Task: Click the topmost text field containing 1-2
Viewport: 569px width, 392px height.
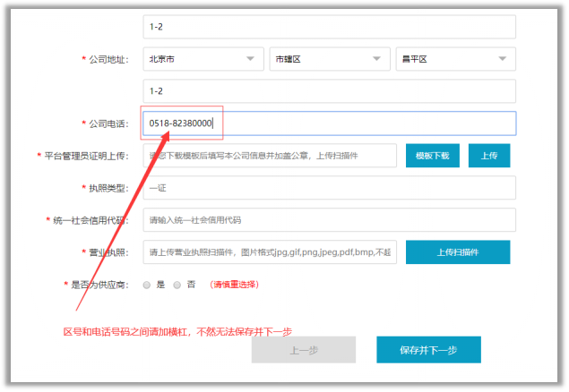Action: (329, 27)
